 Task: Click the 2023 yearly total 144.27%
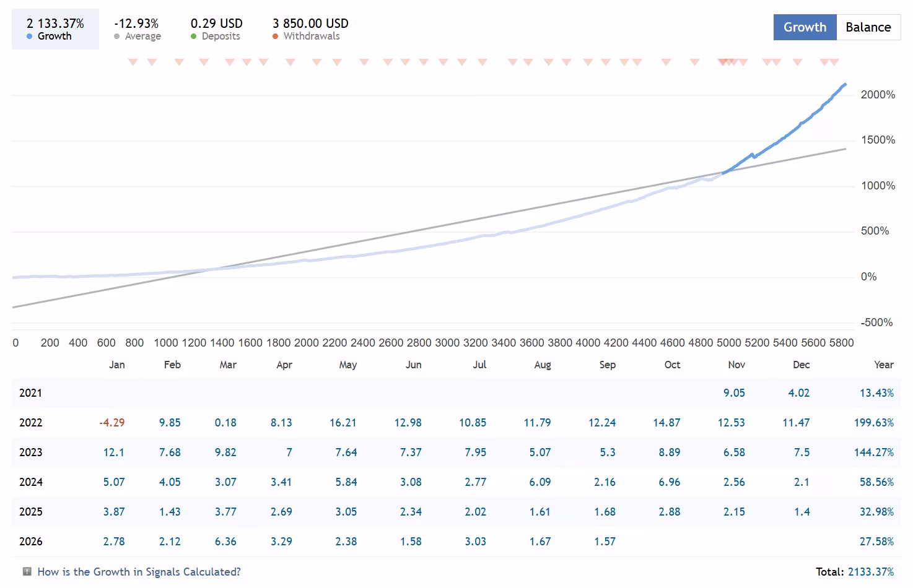click(x=874, y=452)
